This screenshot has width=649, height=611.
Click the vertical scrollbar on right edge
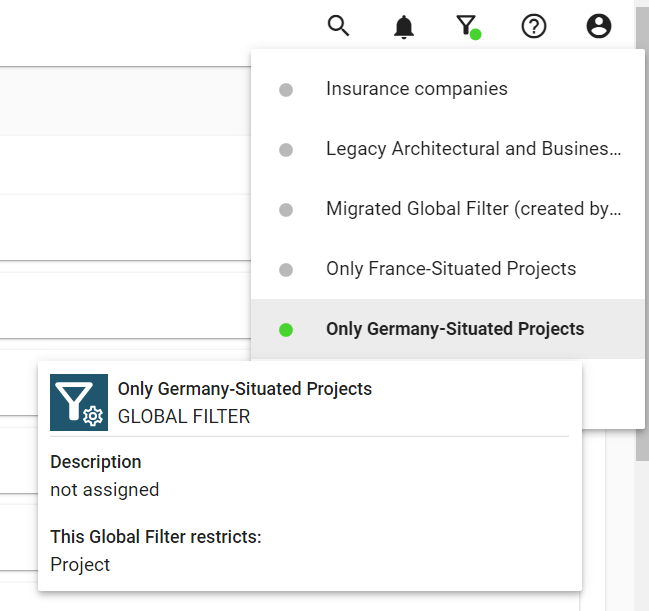pos(641,300)
